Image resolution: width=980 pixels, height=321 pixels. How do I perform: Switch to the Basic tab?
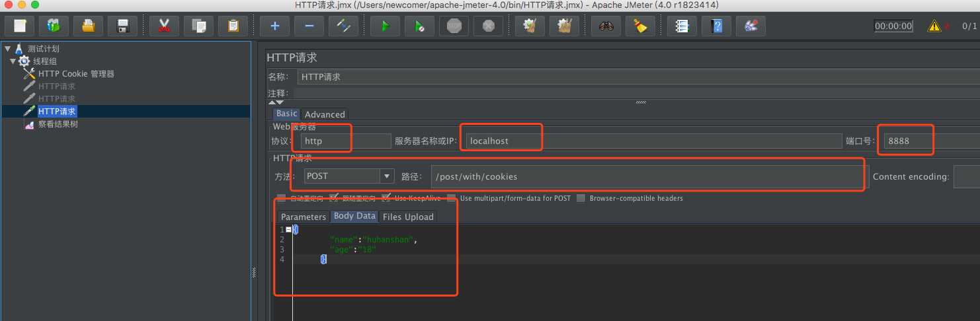pos(287,114)
